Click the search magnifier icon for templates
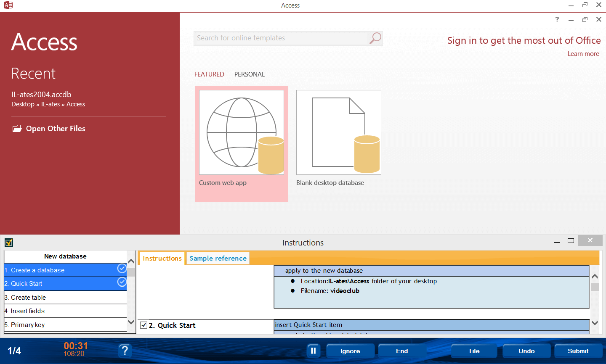The height and width of the screenshot is (364, 606). 375,38
